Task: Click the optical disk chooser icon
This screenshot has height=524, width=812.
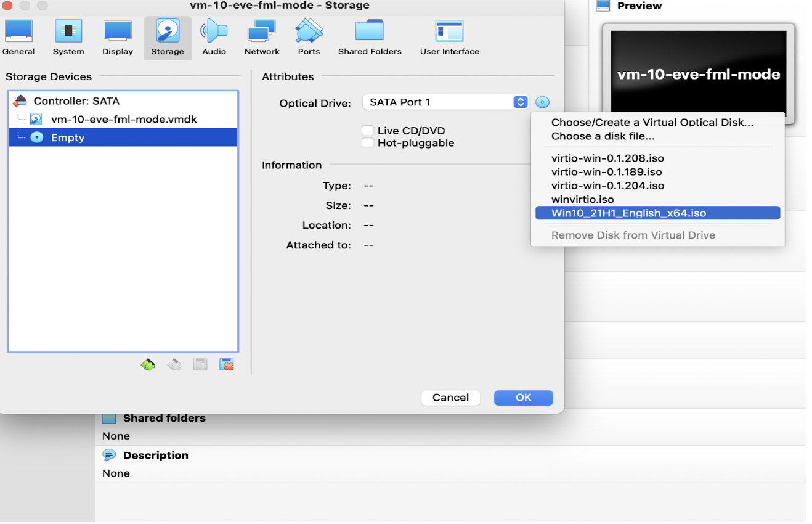Action: pyautogui.click(x=542, y=102)
